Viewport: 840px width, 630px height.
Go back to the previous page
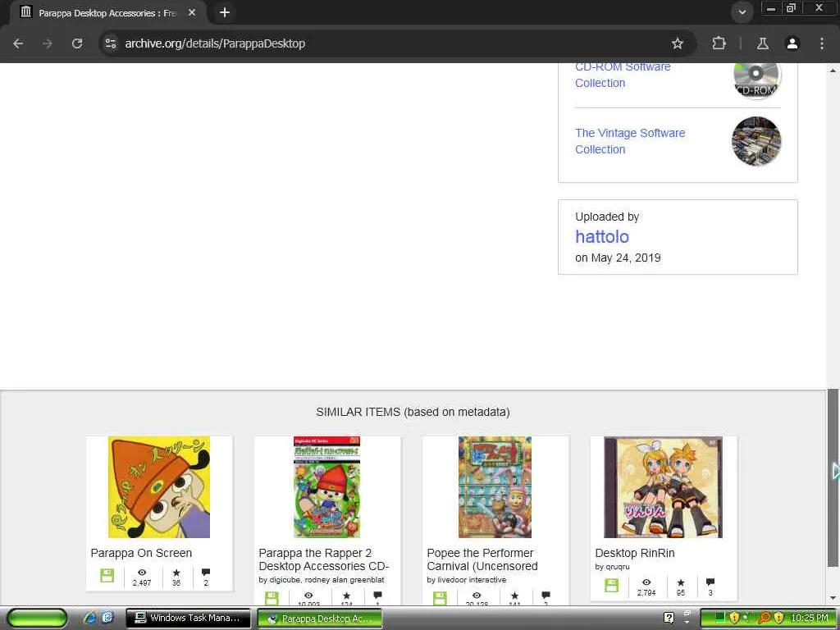point(18,43)
